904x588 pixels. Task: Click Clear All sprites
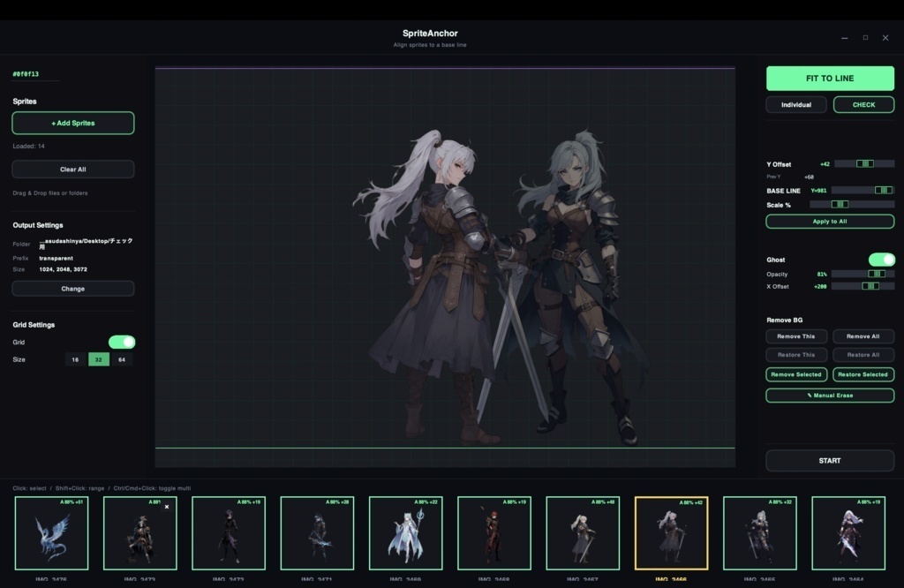coord(73,170)
